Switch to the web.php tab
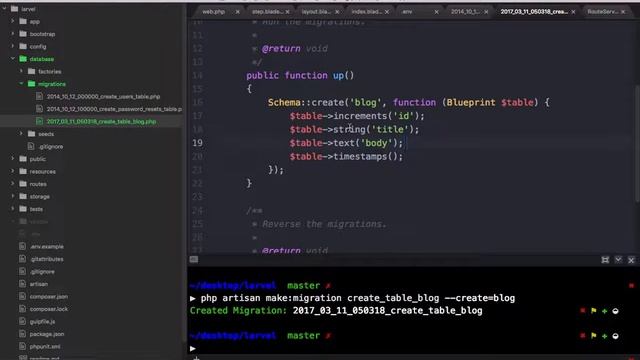The image size is (640, 360). [213, 12]
